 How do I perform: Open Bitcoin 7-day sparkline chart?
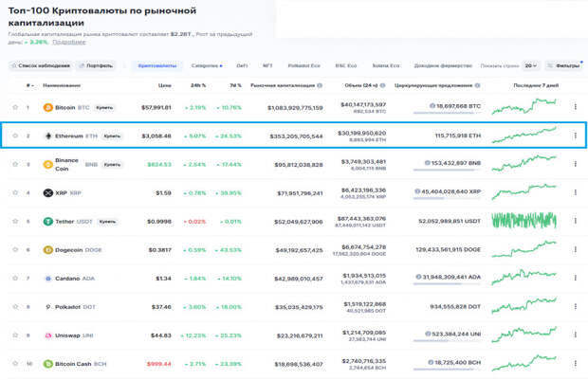pyautogui.click(x=524, y=106)
